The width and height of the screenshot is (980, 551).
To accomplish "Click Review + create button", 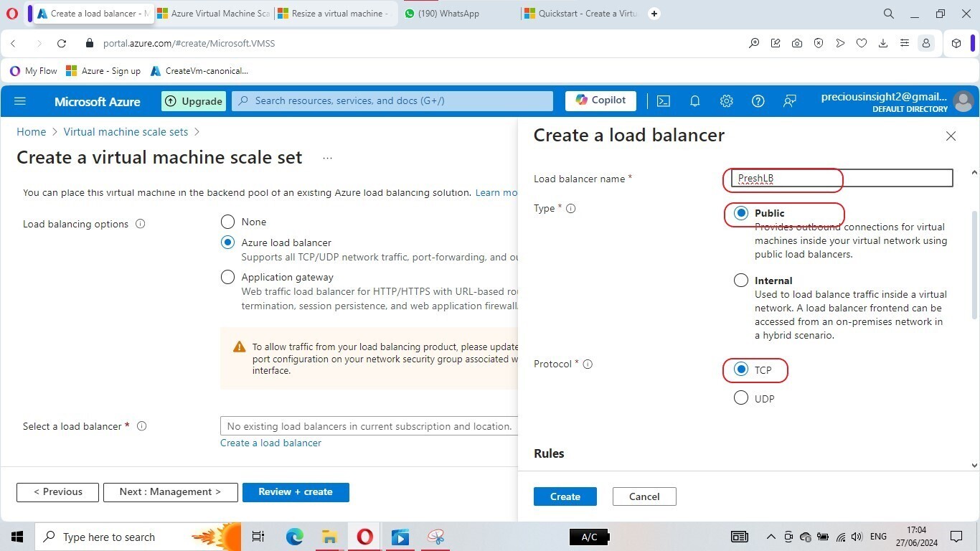I will pos(296,492).
